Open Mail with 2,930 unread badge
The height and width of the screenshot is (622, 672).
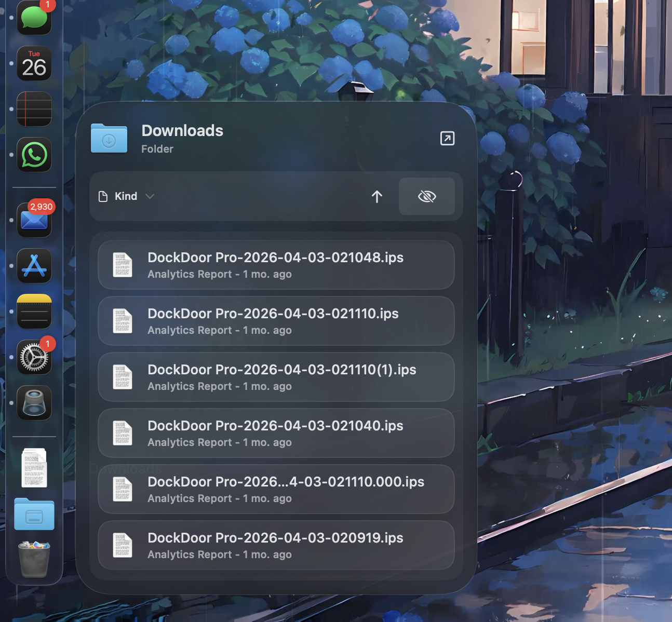34,220
